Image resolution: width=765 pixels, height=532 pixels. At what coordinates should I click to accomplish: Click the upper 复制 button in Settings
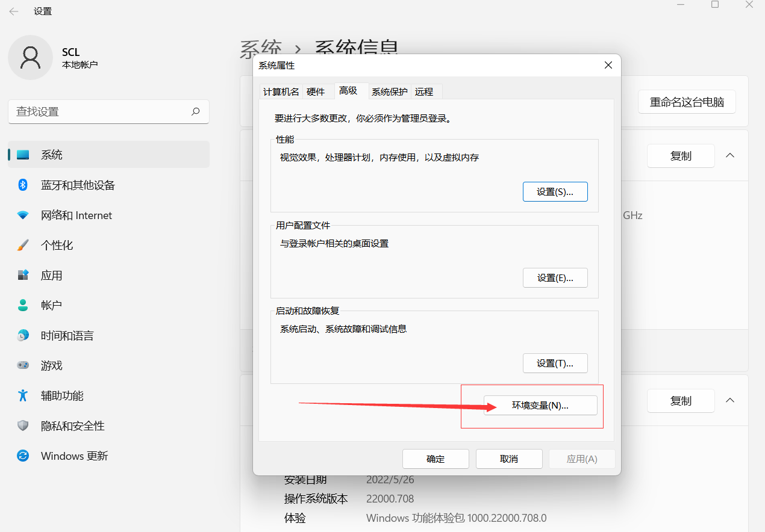(x=681, y=156)
